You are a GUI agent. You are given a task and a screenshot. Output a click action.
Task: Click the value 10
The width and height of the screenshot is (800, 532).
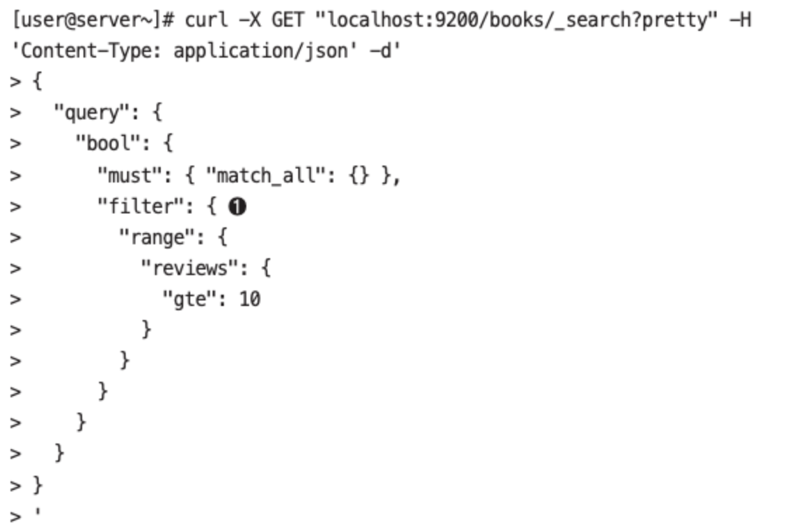coord(250,299)
